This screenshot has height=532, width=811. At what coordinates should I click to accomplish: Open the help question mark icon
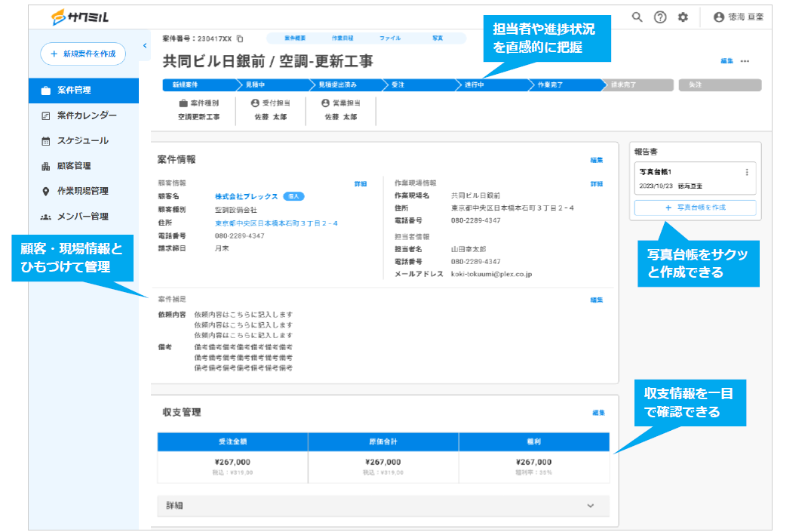(x=660, y=17)
